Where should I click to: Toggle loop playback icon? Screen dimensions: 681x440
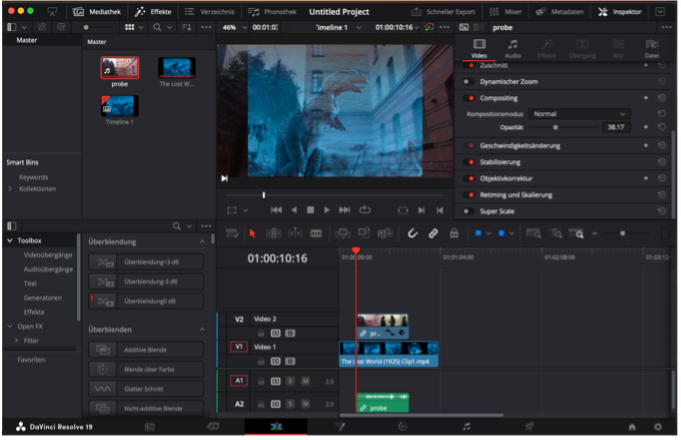[x=365, y=210]
